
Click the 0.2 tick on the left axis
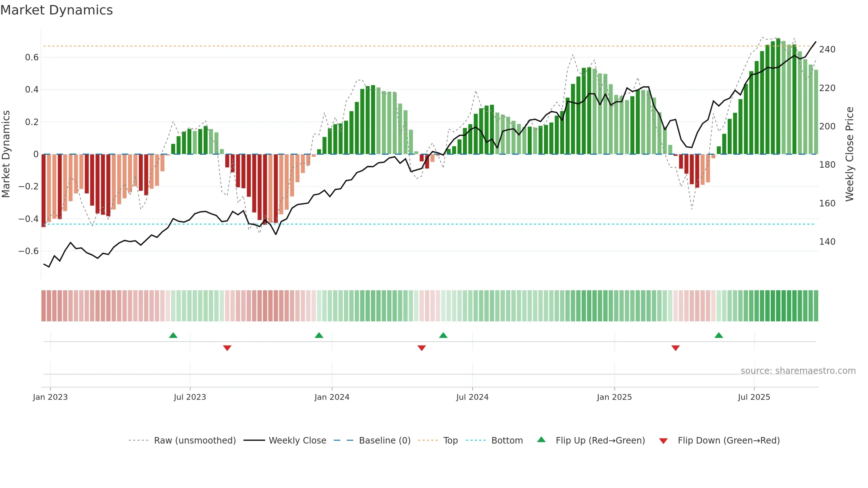click(x=32, y=122)
